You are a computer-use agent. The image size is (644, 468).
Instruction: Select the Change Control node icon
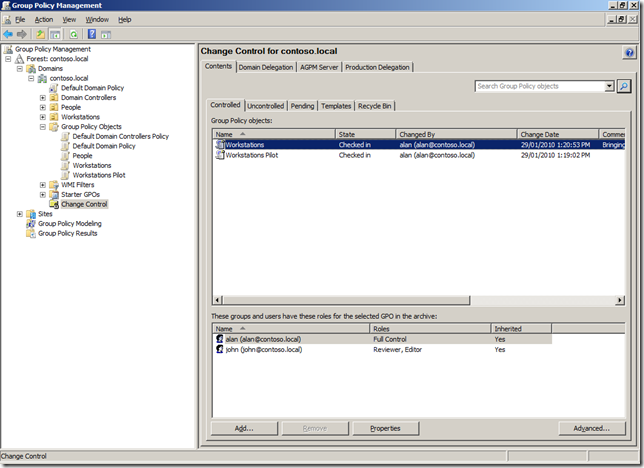[54, 204]
